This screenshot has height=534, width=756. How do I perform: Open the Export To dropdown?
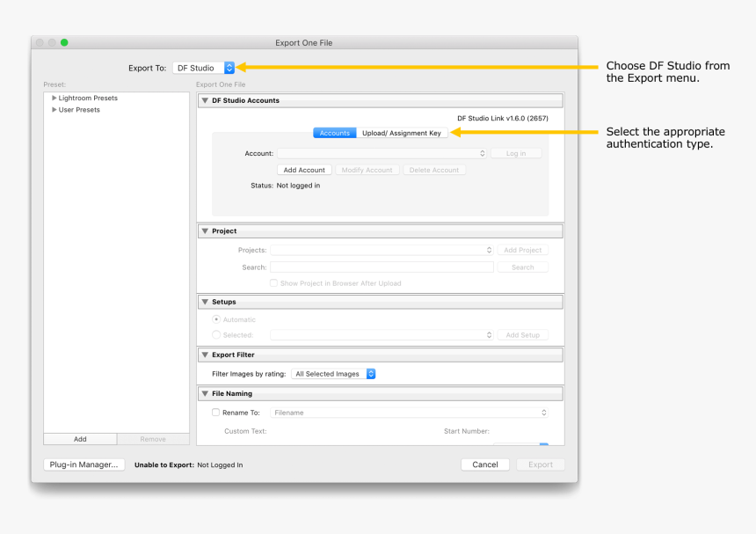(203, 68)
